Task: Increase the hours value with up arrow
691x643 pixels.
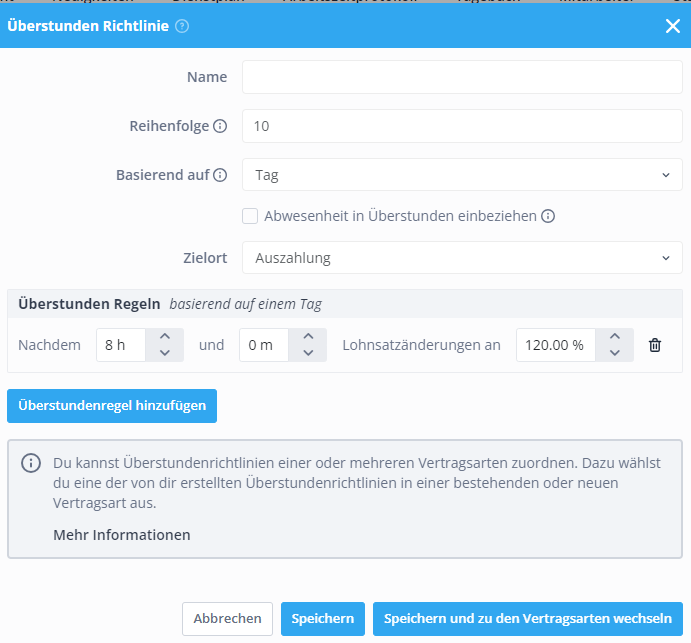Action: pyautogui.click(x=165, y=337)
